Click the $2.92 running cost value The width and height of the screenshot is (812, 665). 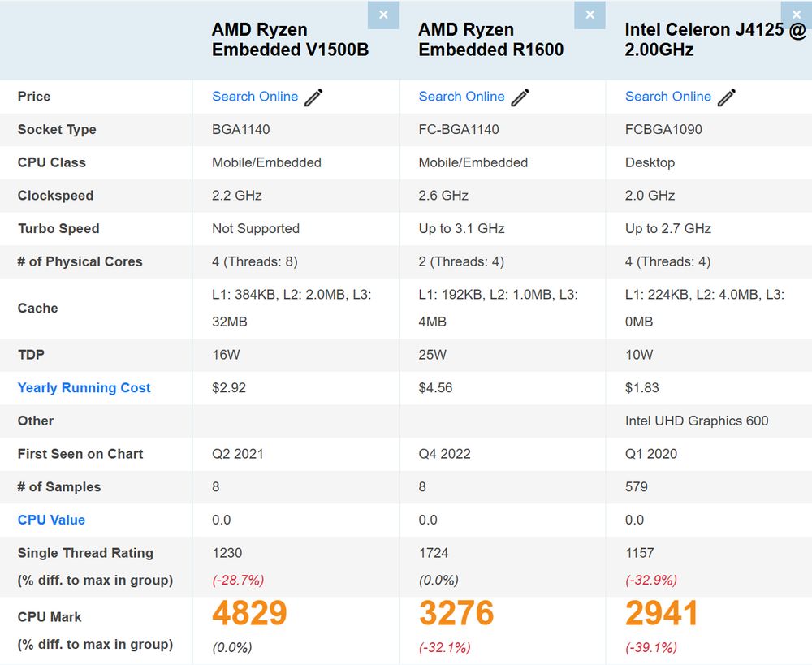pyautogui.click(x=229, y=388)
